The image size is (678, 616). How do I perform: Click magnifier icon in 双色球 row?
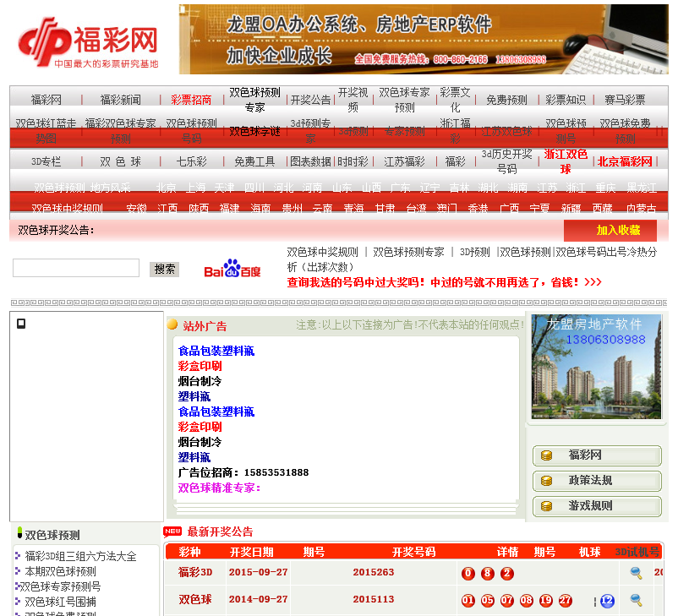[636, 600]
